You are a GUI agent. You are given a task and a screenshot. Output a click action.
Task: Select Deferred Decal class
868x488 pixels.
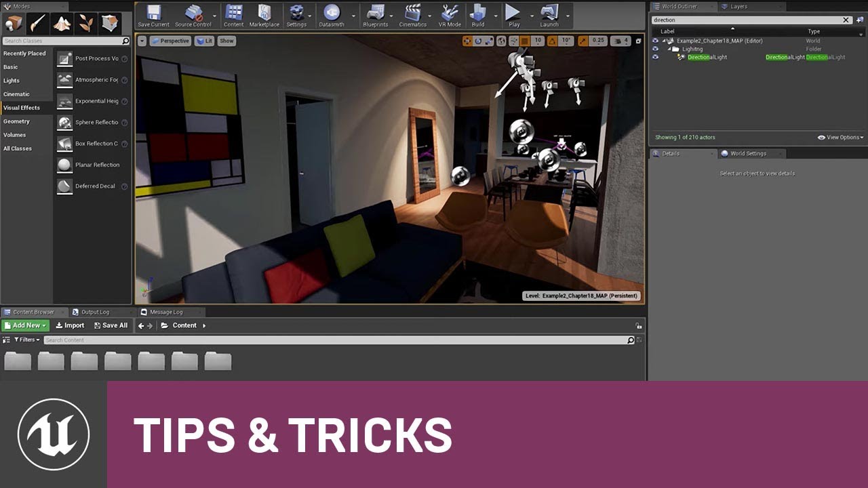(x=92, y=186)
